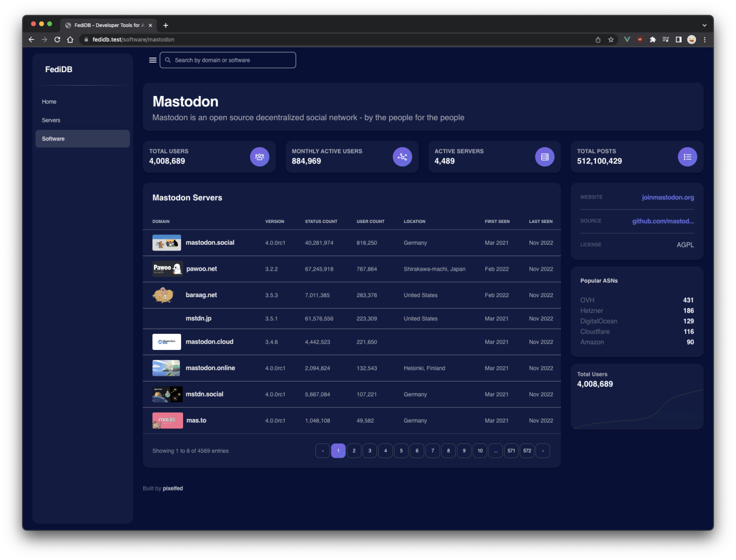The width and height of the screenshot is (736, 560).
Task: Click the browser address bar URL
Action: click(133, 39)
